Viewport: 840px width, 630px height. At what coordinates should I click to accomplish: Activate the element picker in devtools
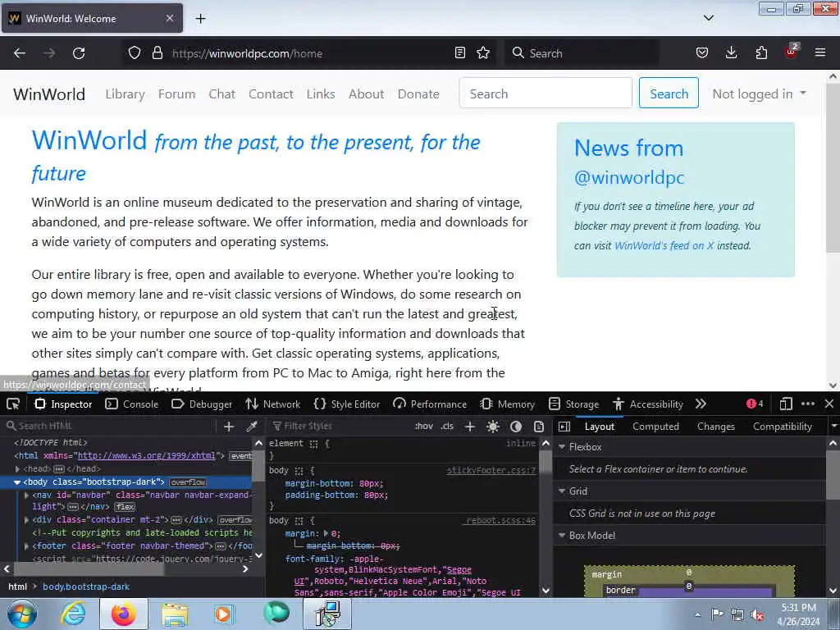(13, 404)
